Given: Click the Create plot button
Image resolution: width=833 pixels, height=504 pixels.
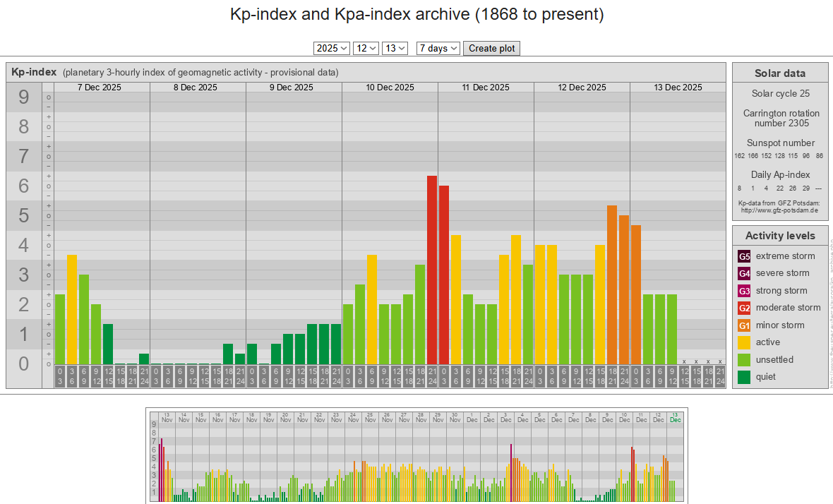Looking at the screenshot, I should click(x=491, y=48).
